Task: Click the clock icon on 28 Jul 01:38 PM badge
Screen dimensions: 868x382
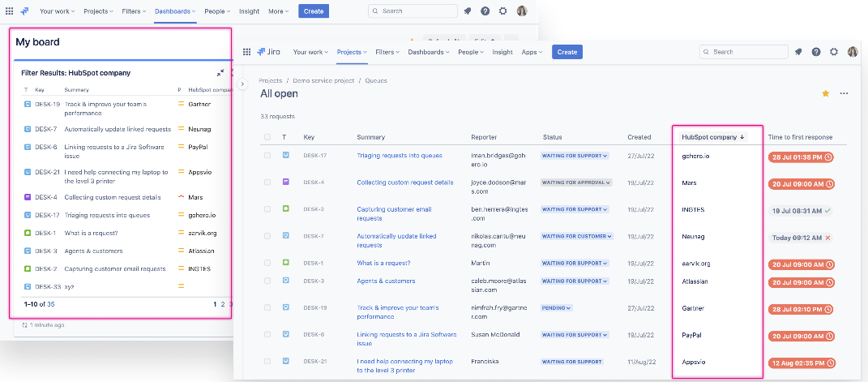Action: 828,157
